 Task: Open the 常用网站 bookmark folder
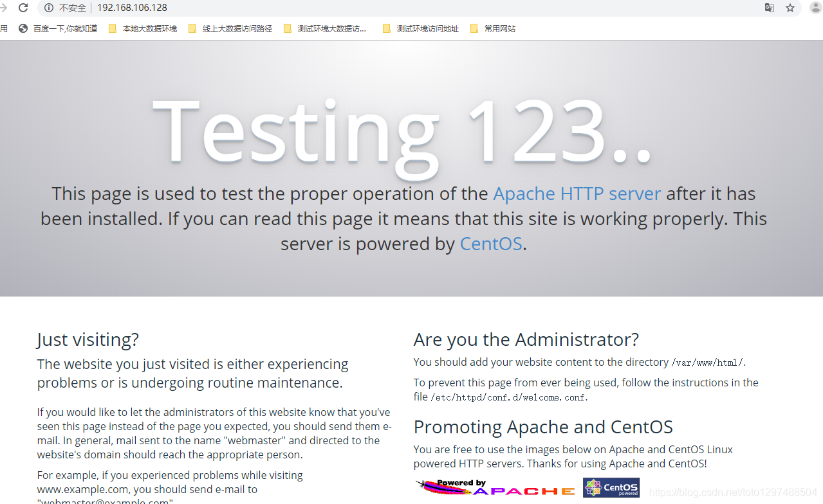click(x=493, y=28)
